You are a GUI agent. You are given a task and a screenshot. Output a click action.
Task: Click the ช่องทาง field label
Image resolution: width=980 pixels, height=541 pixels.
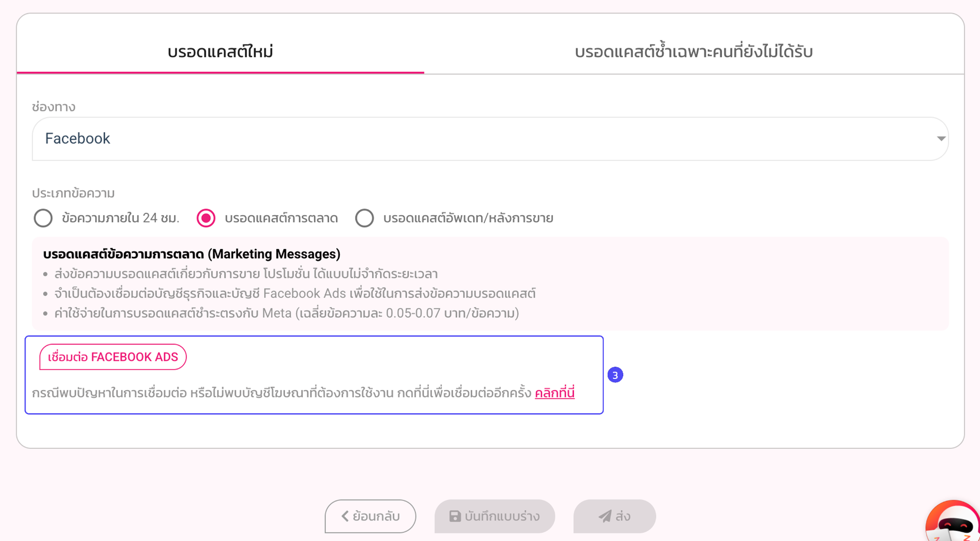(53, 107)
